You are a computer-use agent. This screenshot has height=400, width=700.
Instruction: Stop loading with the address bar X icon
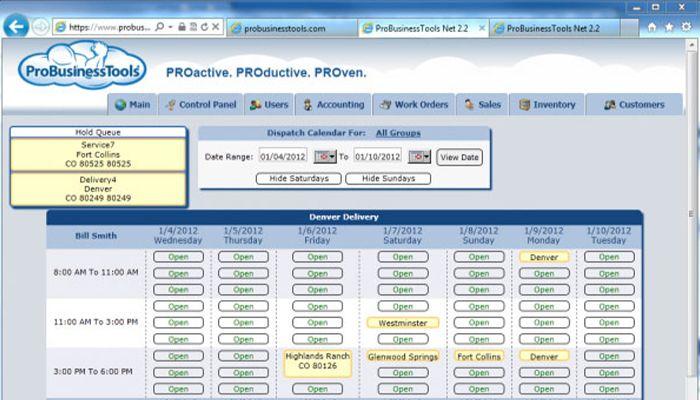(215, 27)
